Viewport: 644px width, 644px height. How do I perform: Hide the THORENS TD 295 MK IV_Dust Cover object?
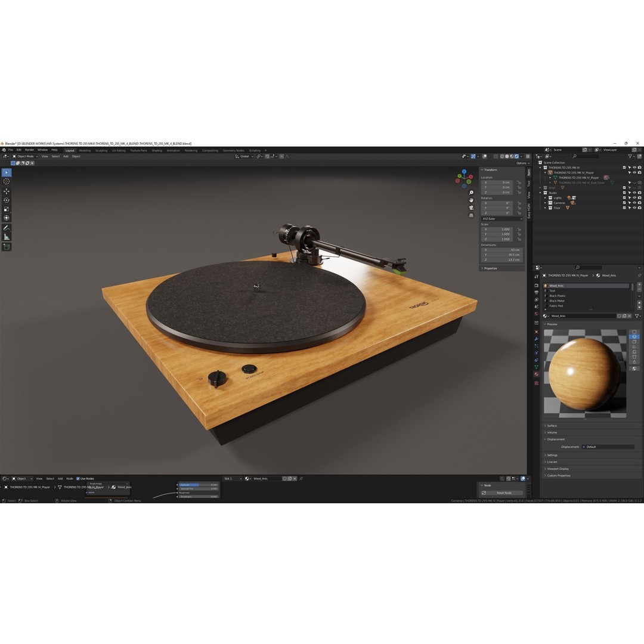tap(634, 182)
